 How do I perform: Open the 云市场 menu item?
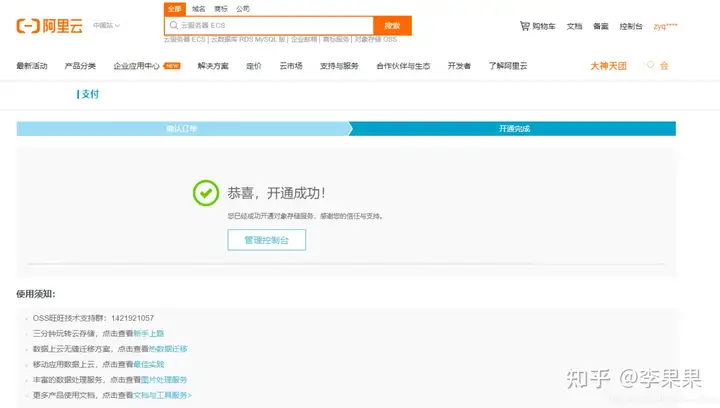[x=291, y=66]
